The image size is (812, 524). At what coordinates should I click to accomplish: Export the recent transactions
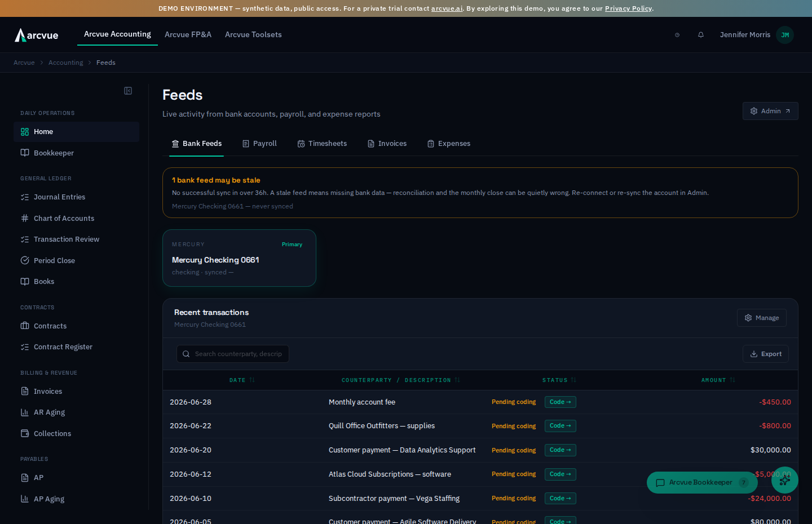[766, 354]
